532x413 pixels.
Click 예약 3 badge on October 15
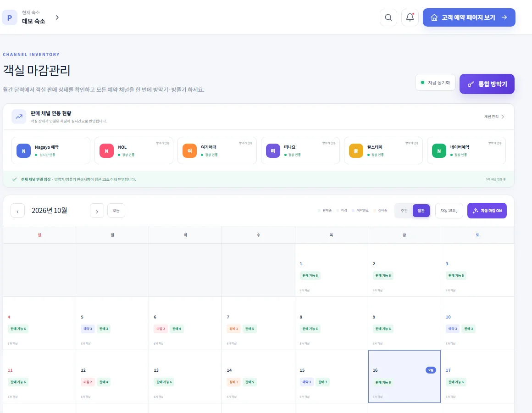tap(307, 382)
